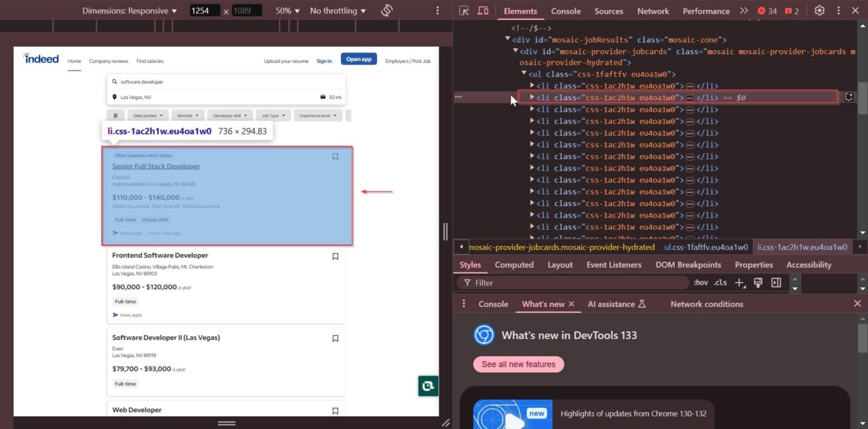Close the bottom drawer panel
868x429 pixels.
click(857, 304)
